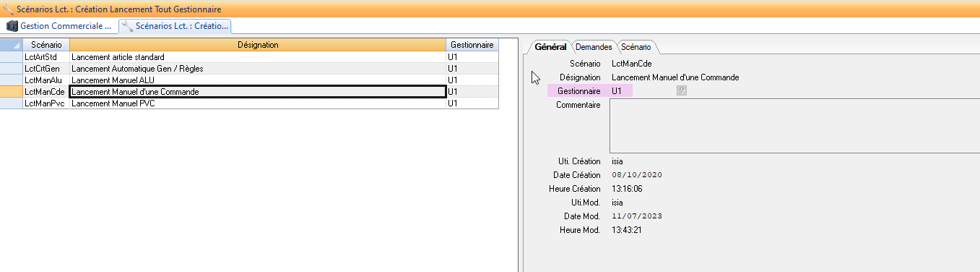This screenshot has height=272, width=980.
Task: Select the LctCrtGen scenario cell
Action: pyautogui.click(x=45, y=69)
